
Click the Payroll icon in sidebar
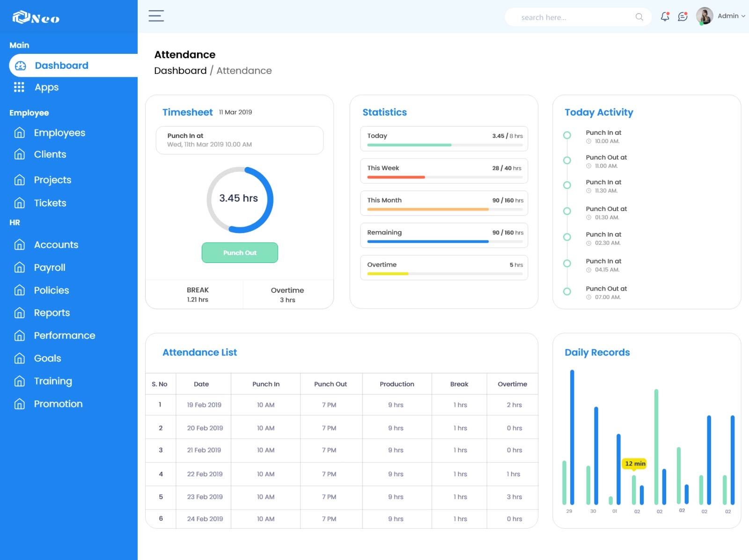pos(19,267)
